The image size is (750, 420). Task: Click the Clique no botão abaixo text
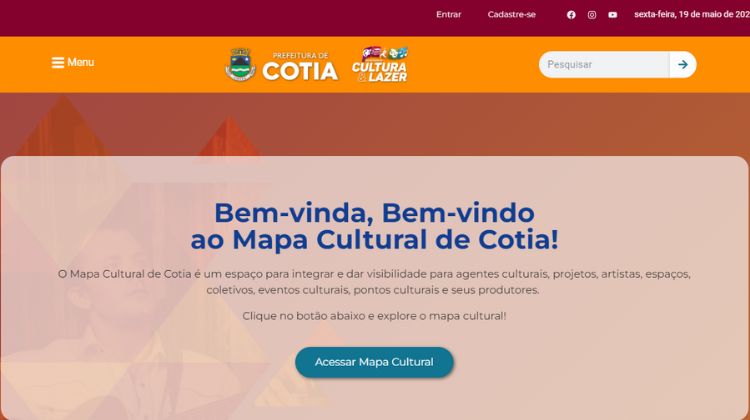pos(374,316)
